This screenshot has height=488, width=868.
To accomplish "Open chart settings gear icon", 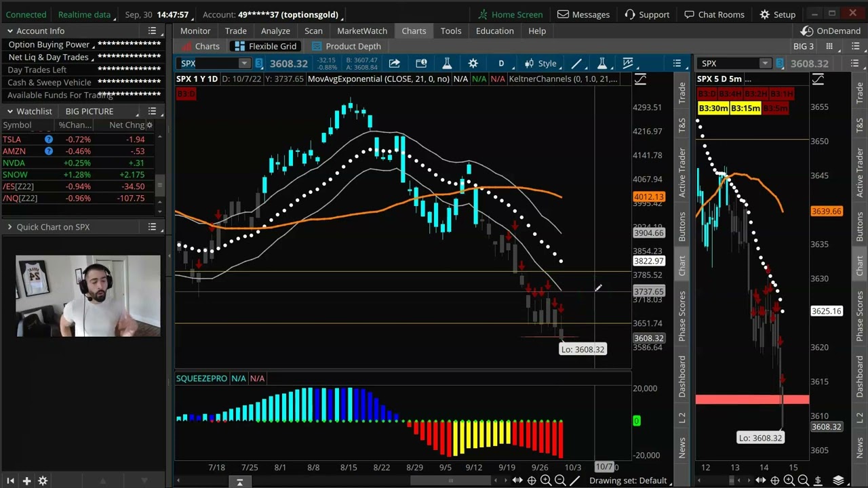I will coord(473,63).
